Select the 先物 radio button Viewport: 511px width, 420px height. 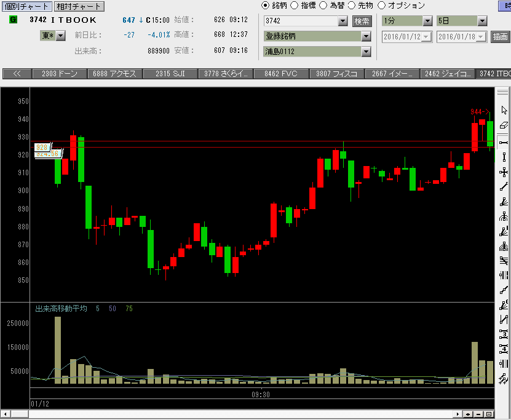[x=351, y=5]
